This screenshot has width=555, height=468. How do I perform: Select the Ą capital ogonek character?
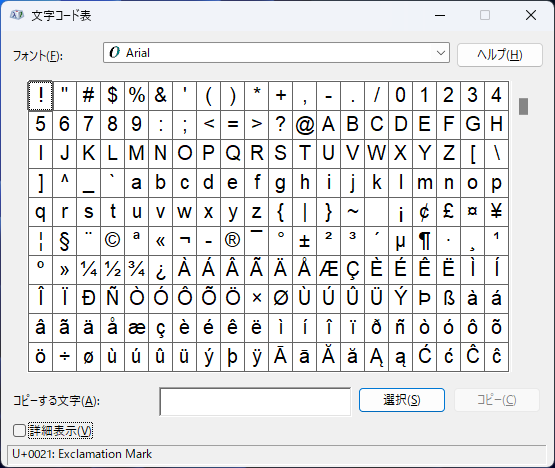point(377,357)
